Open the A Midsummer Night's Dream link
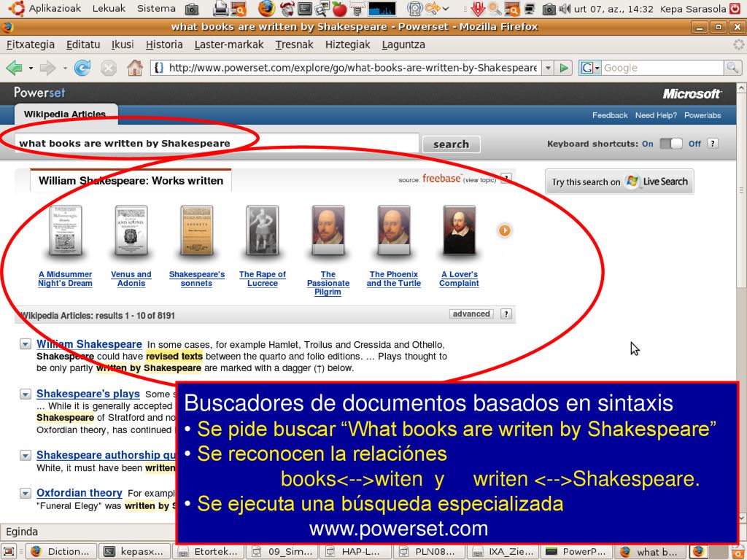The height and width of the screenshot is (560, 747). pyautogui.click(x=65, y=279)
